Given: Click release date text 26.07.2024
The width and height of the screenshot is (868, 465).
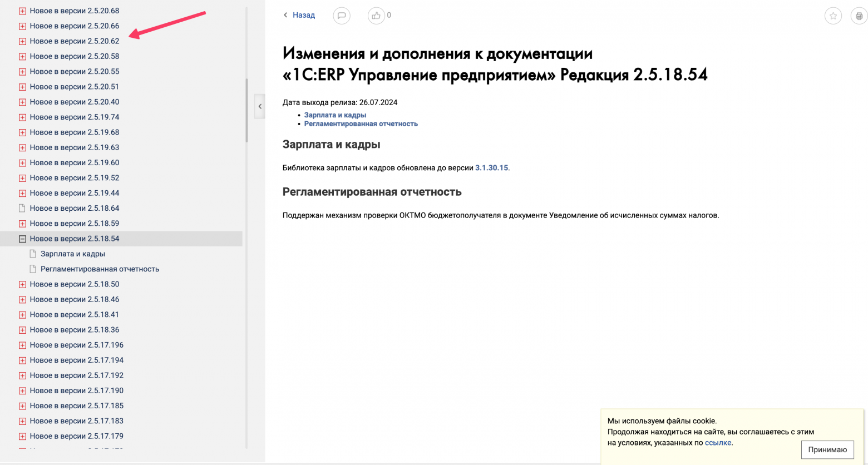Looking at the screenshot, I should tap(378, 102).
